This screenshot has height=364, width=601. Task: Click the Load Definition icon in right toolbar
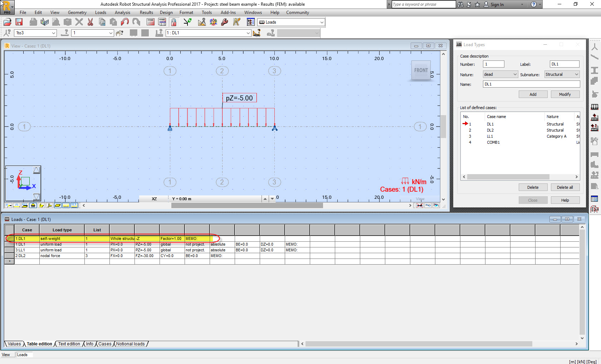coord(595,117)
